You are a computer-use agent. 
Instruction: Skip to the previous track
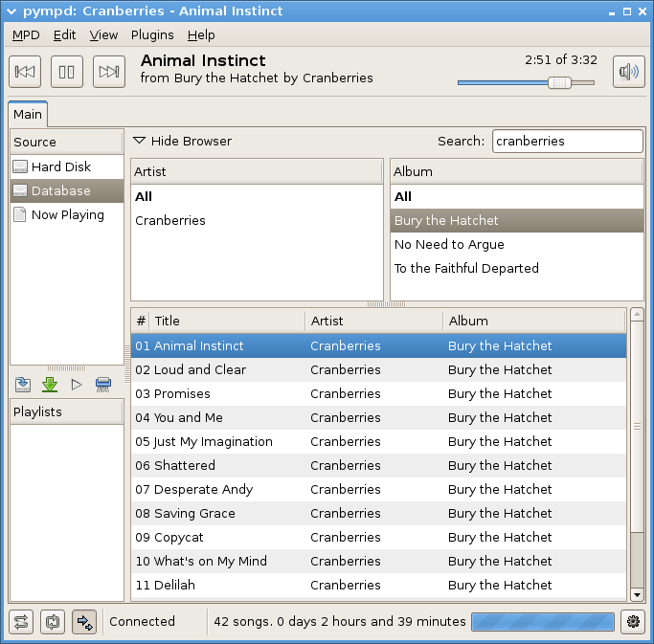pyautogui.click(x=25, y=72)
